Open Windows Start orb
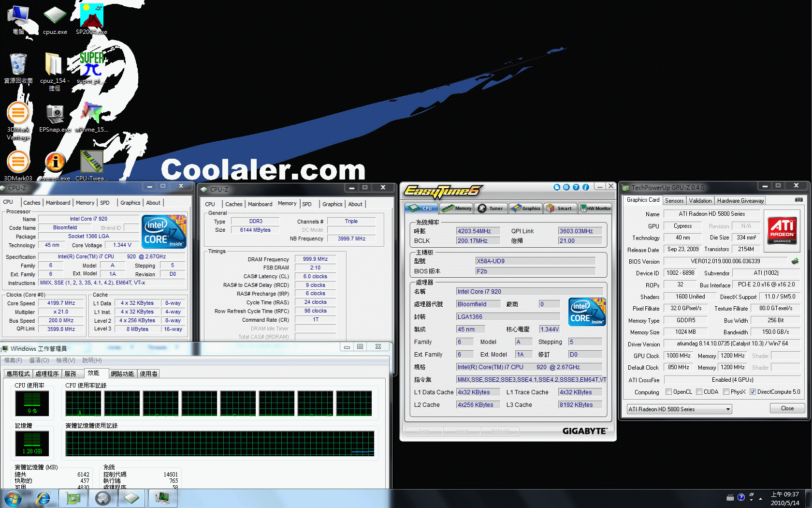The width and height of the screenshot is (812, 508). pos(13,498)
